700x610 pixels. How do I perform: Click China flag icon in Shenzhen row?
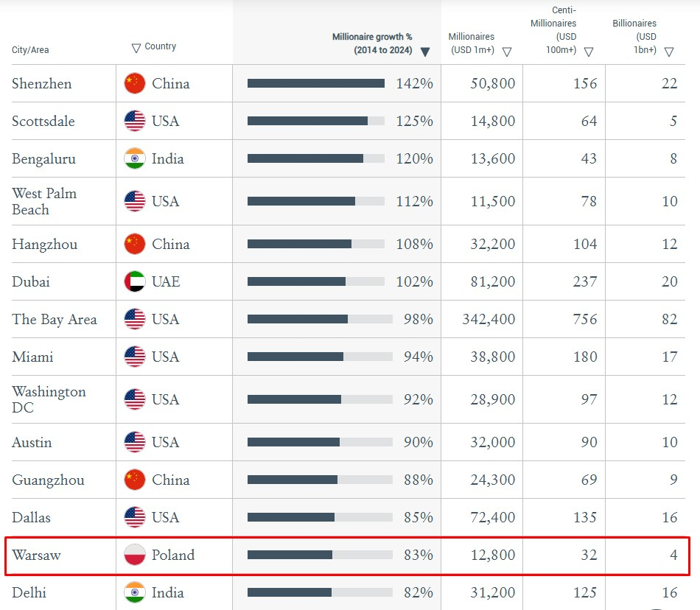point(134,83)
